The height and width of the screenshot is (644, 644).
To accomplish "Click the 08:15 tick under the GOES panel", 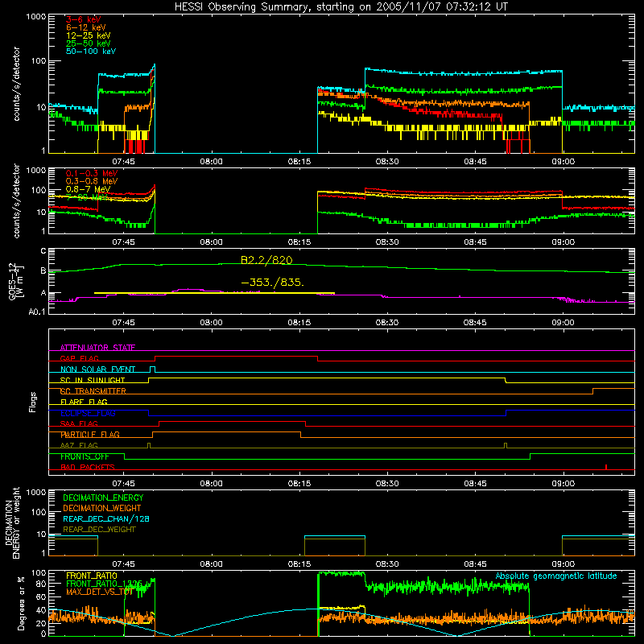I will coord(299,323).
